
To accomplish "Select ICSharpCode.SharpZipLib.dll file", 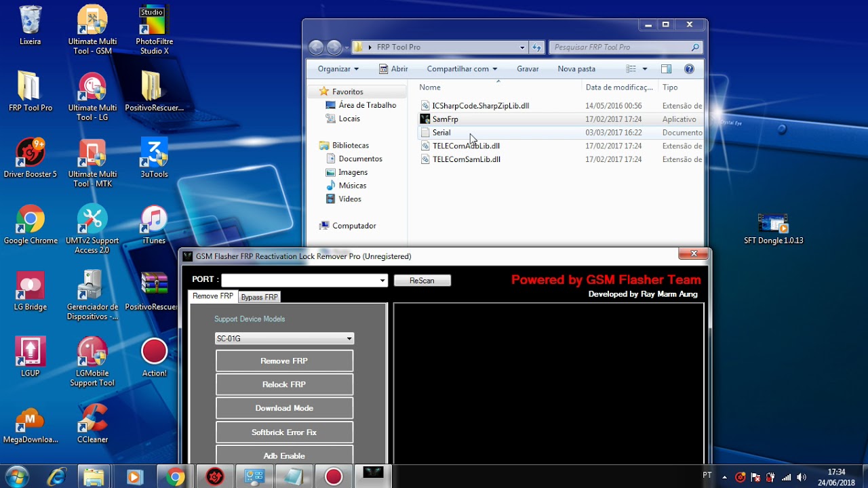I will [x=481, y=106].
